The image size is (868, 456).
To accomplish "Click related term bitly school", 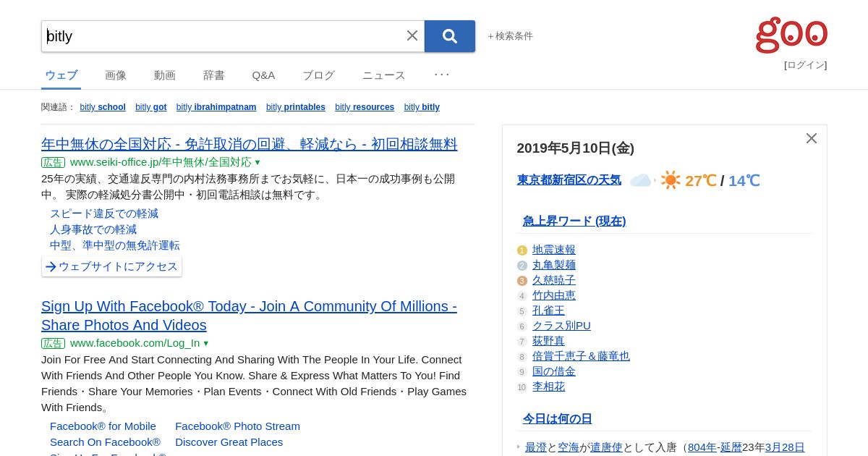I will [x=103, y=107].
